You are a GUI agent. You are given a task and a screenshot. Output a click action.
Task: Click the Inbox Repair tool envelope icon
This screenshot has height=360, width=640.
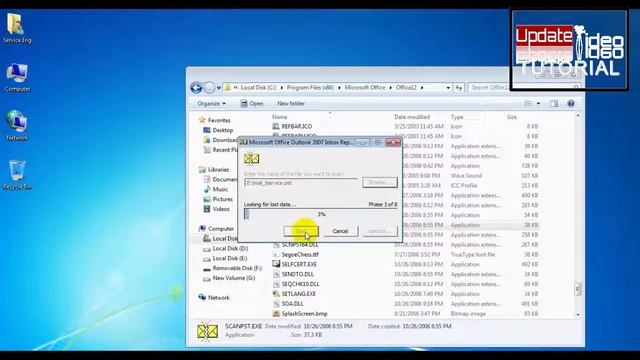[251, 159]
